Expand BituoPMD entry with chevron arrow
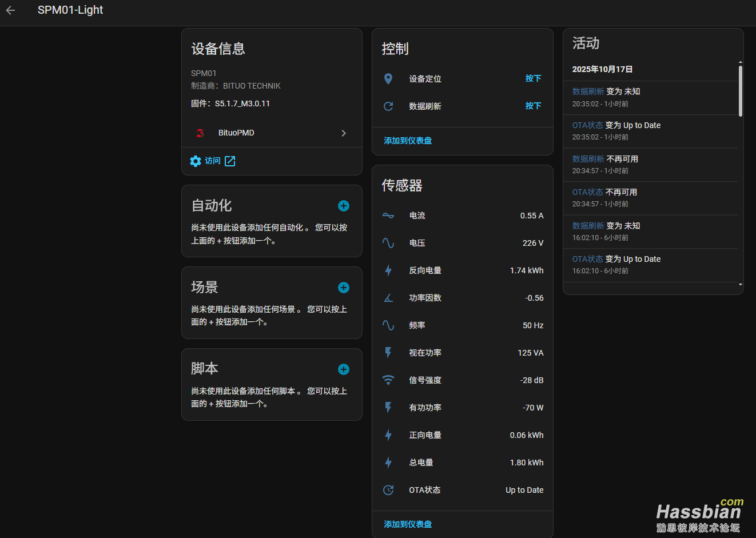 pyautogui.click(x=344, y=133)
